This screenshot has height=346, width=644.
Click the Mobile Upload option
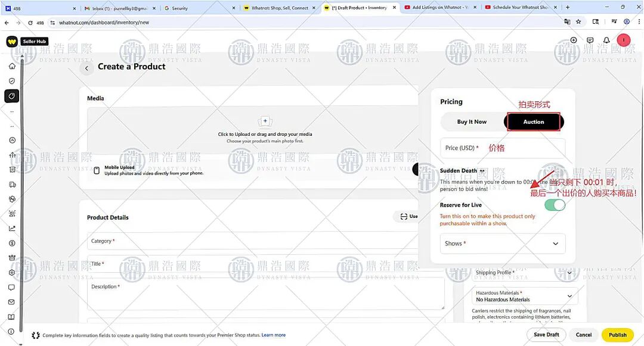[x=252, y=170]
